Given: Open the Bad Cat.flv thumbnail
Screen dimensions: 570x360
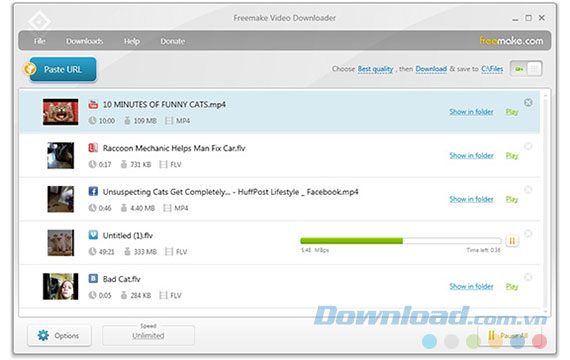Looking at the screenshot, I should coord(60,287).
